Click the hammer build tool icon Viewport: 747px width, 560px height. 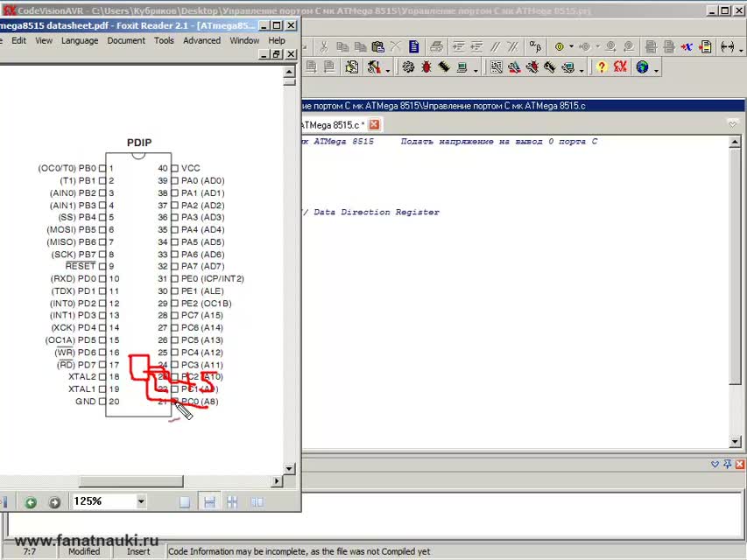point(374,67)
